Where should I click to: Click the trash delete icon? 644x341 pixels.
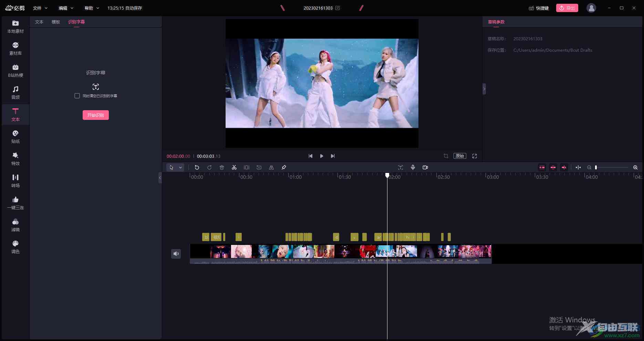[x=222, y=167]
